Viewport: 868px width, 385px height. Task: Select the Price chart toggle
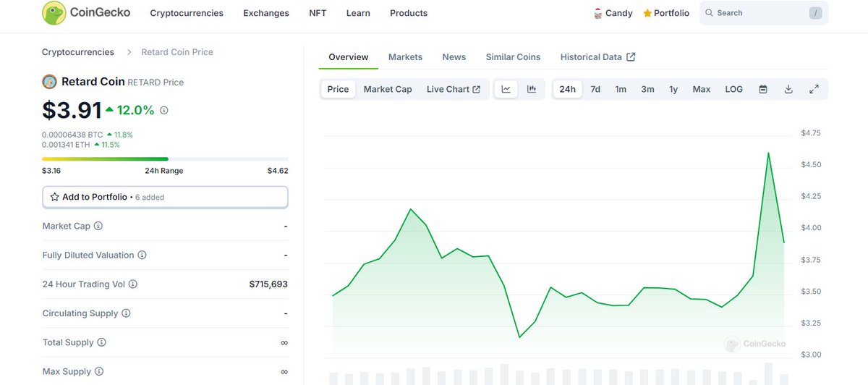pyautogui.click(x=338, y=89)
